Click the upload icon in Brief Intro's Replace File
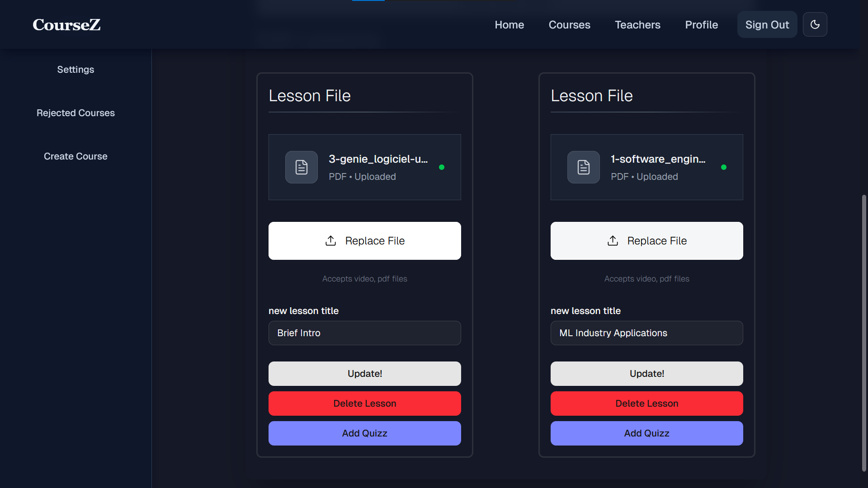The width and height of the screenshot is (868, 488). coord(330,241)
